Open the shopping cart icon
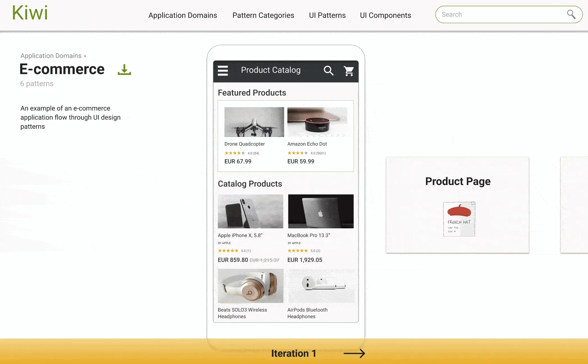Screen dimensions: 588x364 pyautogui.click(x=349, y=71)
